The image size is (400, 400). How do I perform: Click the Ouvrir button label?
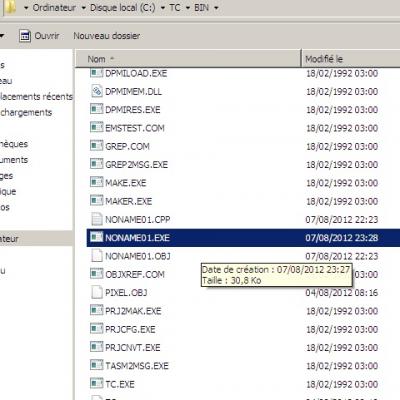tap(47, 36)
